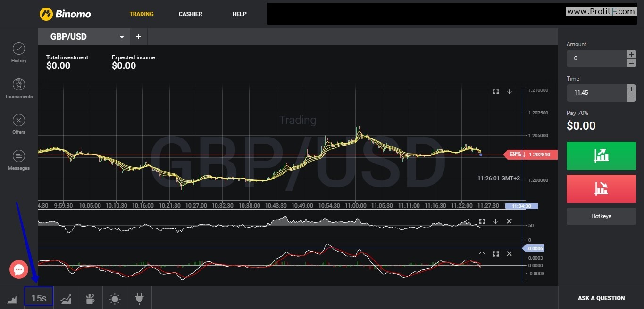Decrease the trade amount

(x=631, y=63)
